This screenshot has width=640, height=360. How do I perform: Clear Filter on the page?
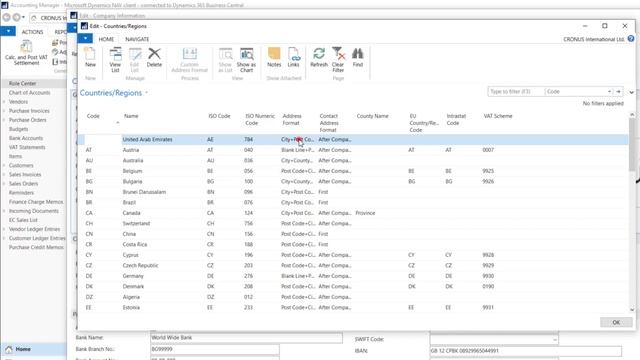[x=338, y=60]
